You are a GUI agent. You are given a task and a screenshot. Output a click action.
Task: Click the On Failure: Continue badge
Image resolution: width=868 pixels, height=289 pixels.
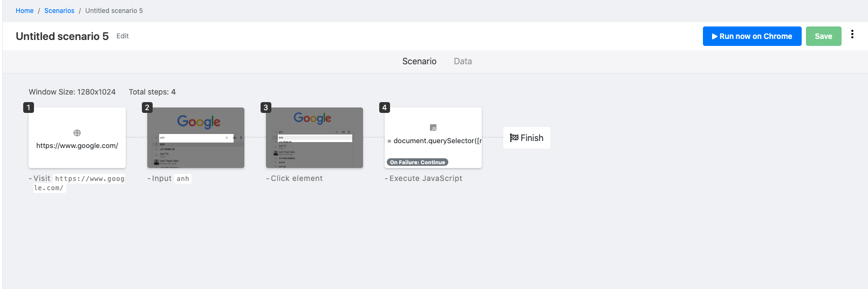coord(418,162)
